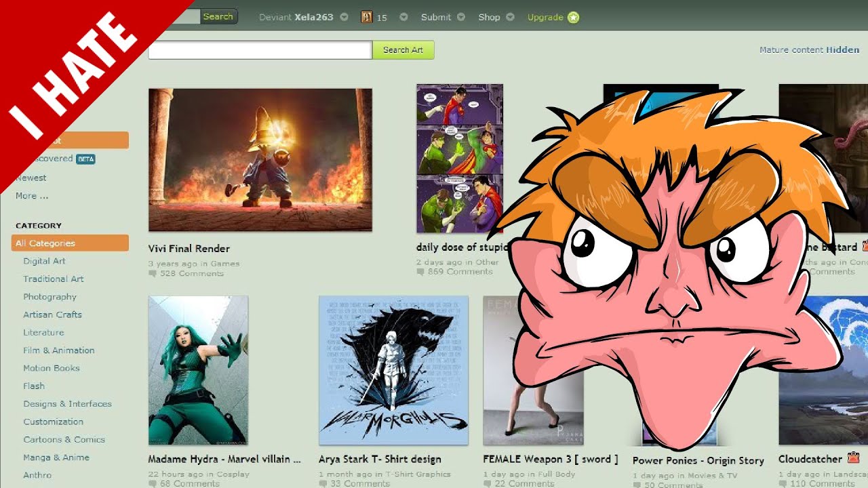Click comment bubble icon beside 869 Comments
868x488 pixels.
[420, 272]
